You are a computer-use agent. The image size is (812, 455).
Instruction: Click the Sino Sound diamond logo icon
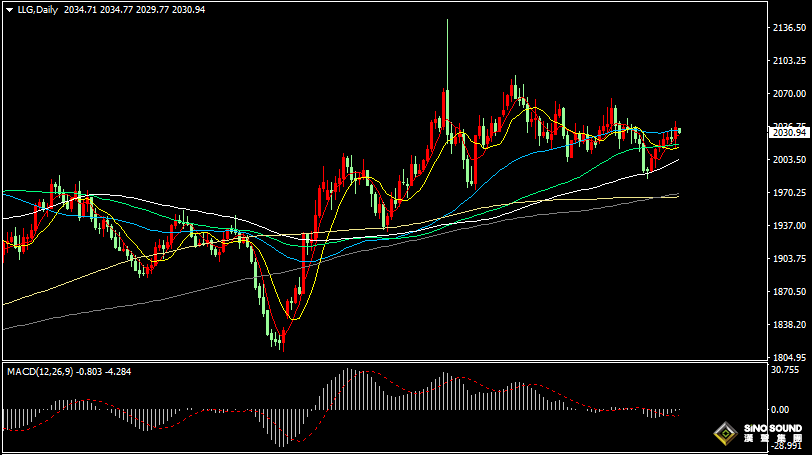click(722, 434)
